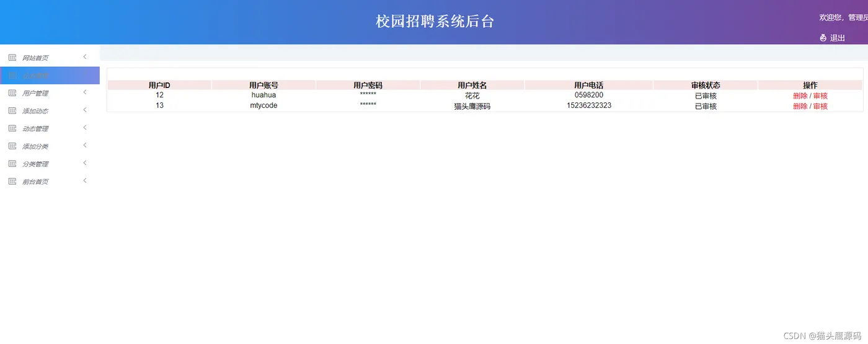This screenshot has height=344, width=868.
Task: Expand the 网站首页 chevron arrow
Action: click(85, 57)
